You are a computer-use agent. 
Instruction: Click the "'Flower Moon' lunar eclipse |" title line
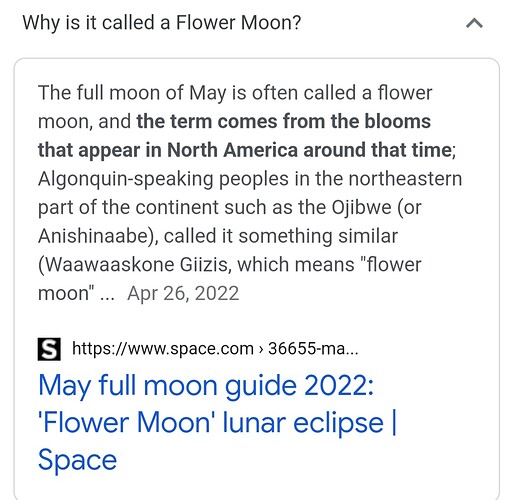click(217, 423)
